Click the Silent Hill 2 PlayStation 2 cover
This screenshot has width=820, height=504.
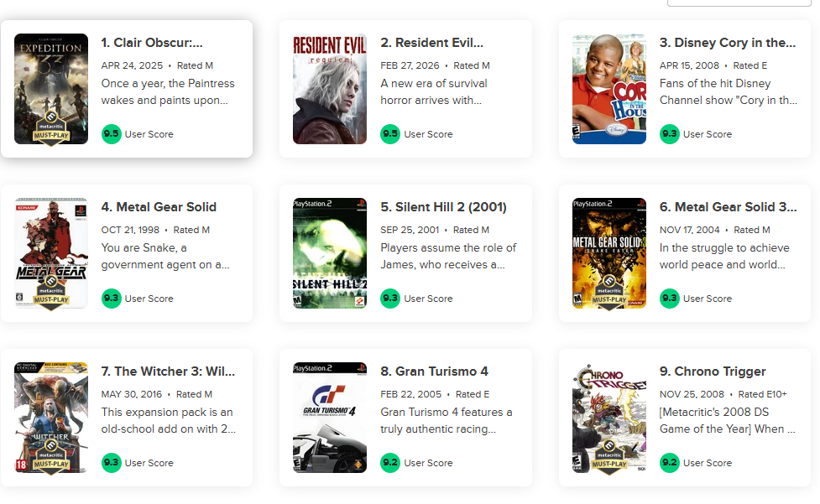[330, 253]
